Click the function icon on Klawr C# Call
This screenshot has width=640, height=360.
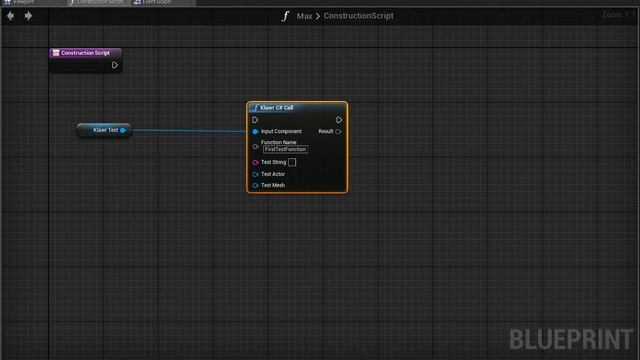coord(256,108)
